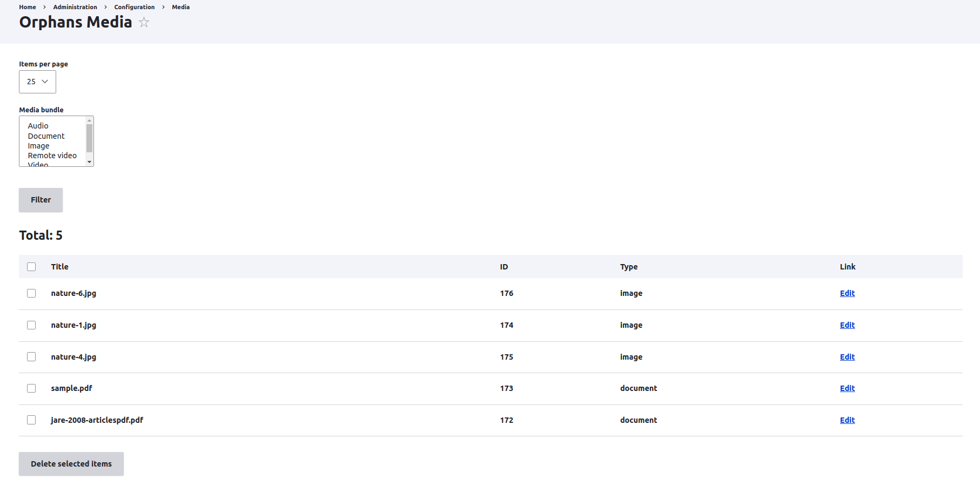
Task: Check the box for nature-6.jpg
Action: click(31, 293)
